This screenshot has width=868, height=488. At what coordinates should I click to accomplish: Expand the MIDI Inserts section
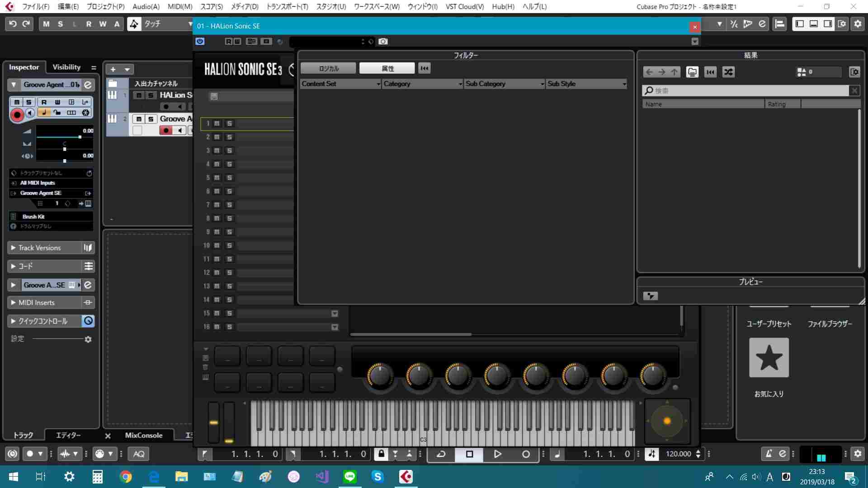[14, 303]
